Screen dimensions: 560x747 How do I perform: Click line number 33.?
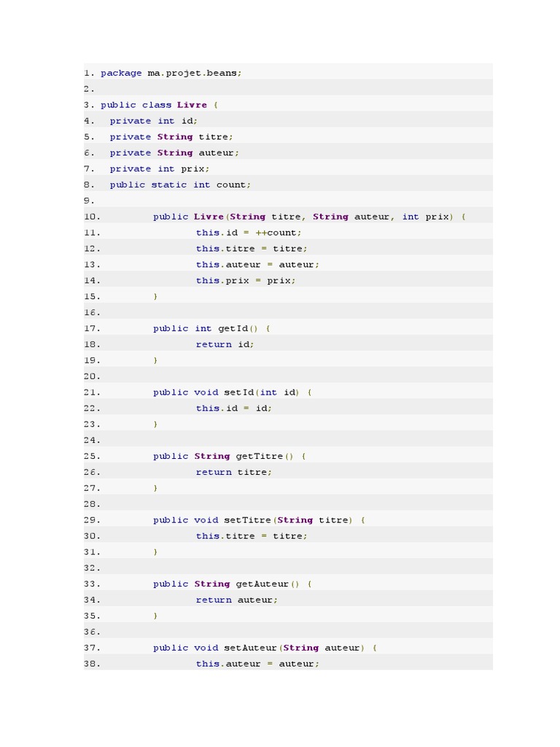point(92,584)
